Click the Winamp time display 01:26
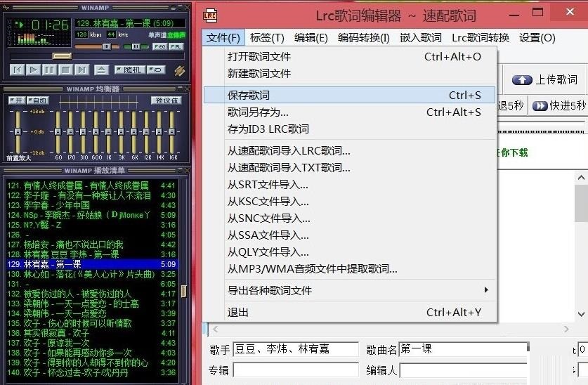588x385 pixels. (x=51, y=25)
